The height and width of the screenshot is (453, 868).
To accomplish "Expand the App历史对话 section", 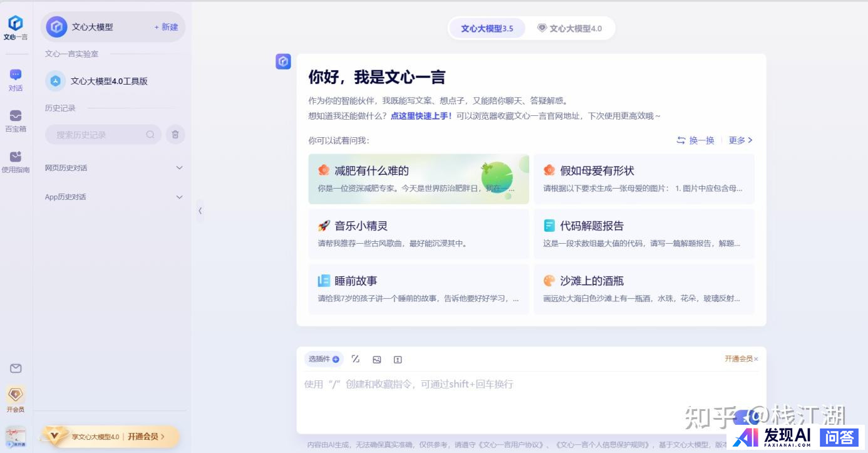I will pyautogui.click(x=179, y=197).
